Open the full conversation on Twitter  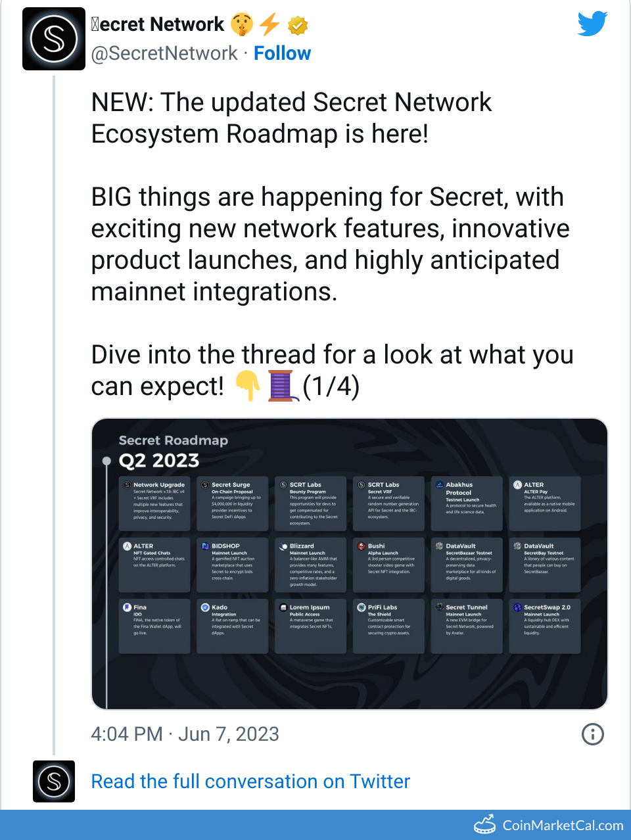[250, 782]
